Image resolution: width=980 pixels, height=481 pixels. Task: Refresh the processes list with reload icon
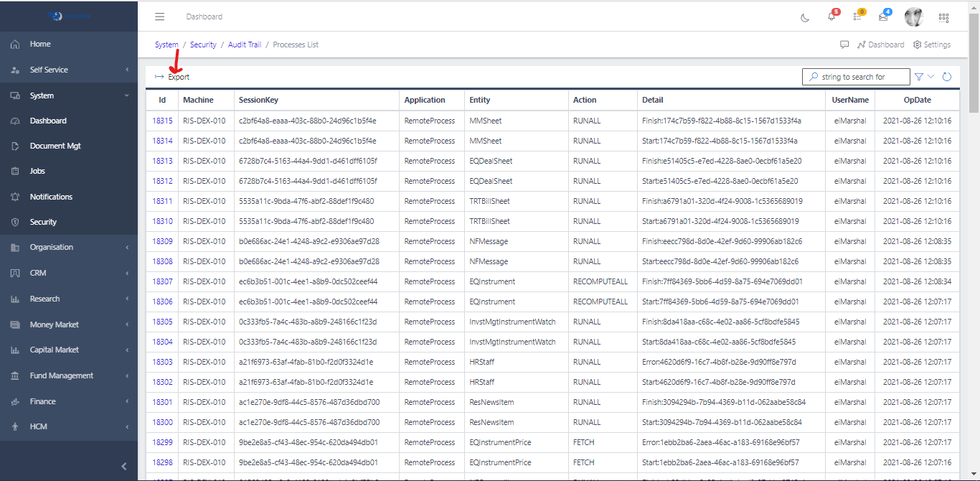[946, 76]
